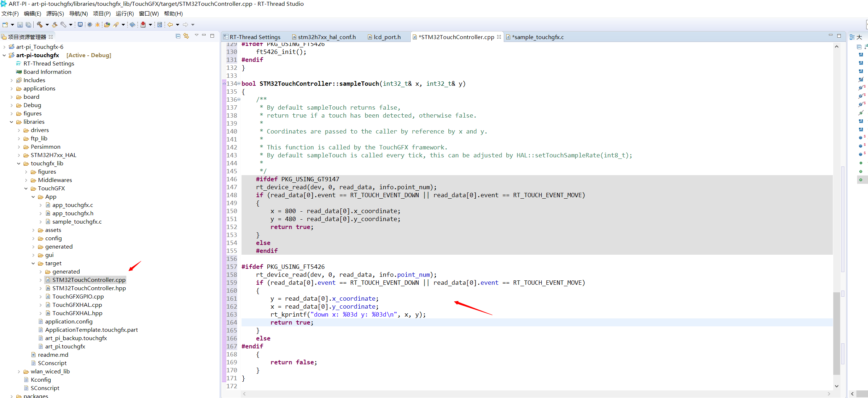The width and height of the screenshot is (868, 398).
Task: Expand the art-pi_Touchgfx-6 project
Action: pos(4,47)
